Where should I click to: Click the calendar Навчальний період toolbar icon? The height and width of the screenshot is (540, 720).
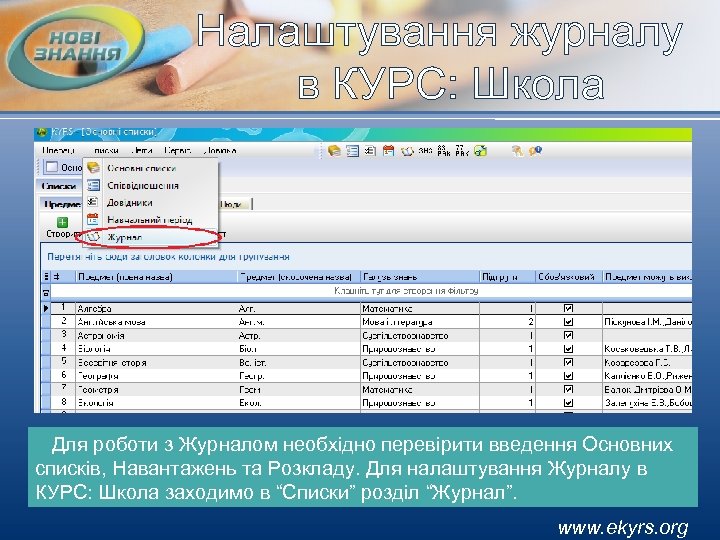click(x=388, y=151)
